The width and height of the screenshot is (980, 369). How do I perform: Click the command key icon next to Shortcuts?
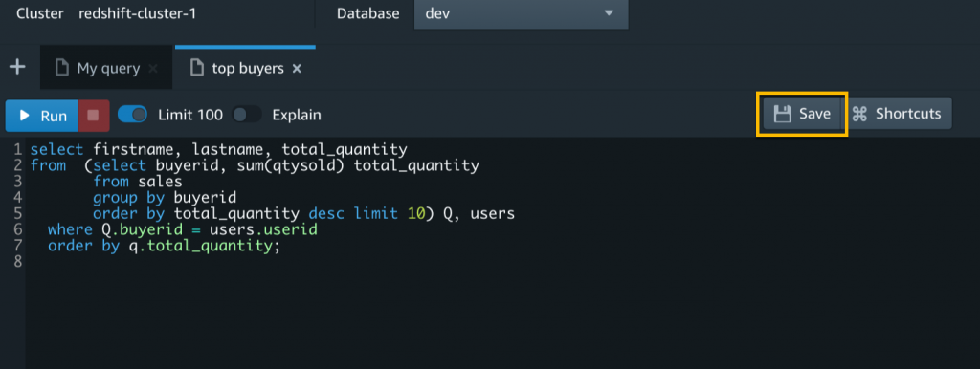click(860, 114)
